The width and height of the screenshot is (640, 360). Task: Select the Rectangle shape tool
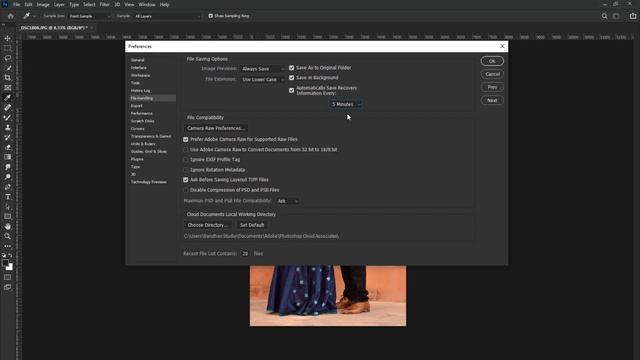click(x=7, y=216)
